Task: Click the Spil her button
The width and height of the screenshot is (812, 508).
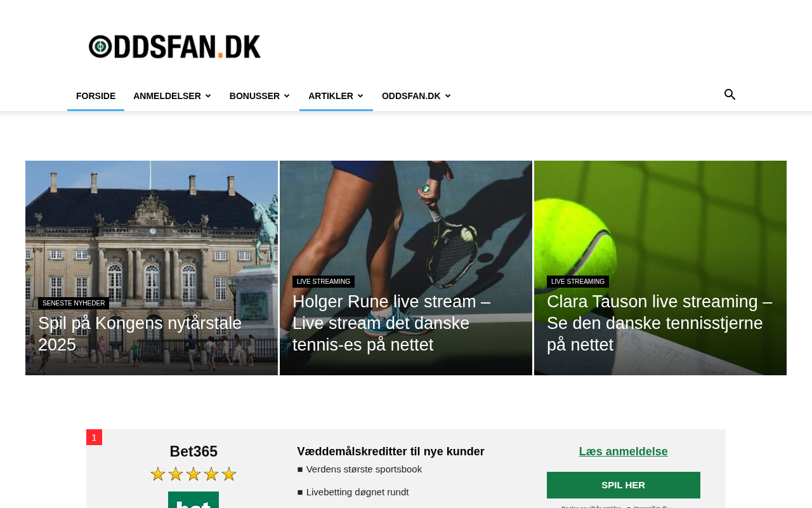Action: pos(624,485)
